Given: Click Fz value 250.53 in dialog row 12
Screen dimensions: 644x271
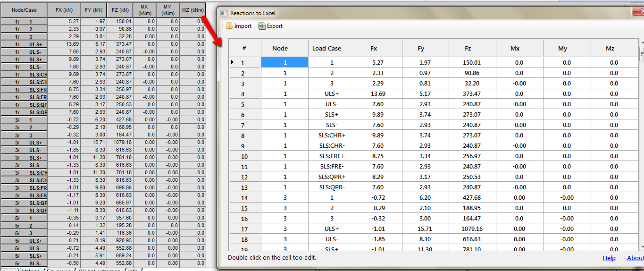Looking at the screenshot, I should pyautogui.click(x=472, y=177).
